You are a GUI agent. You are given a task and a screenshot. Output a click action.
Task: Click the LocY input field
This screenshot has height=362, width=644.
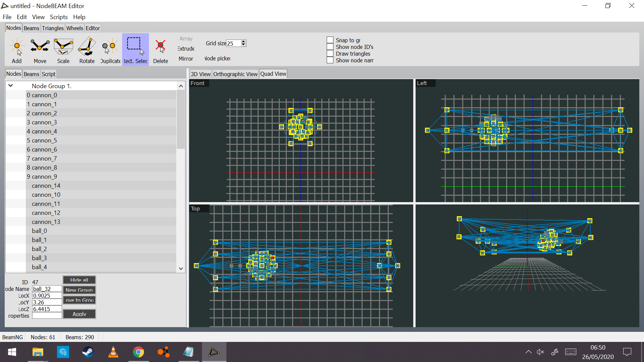tap(47, 302)
